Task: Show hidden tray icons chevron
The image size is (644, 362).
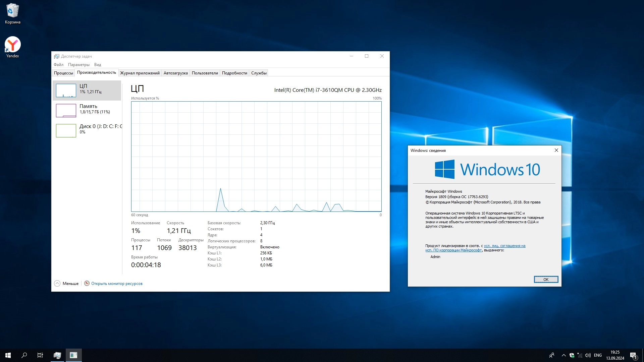Action: click(563, 355)
